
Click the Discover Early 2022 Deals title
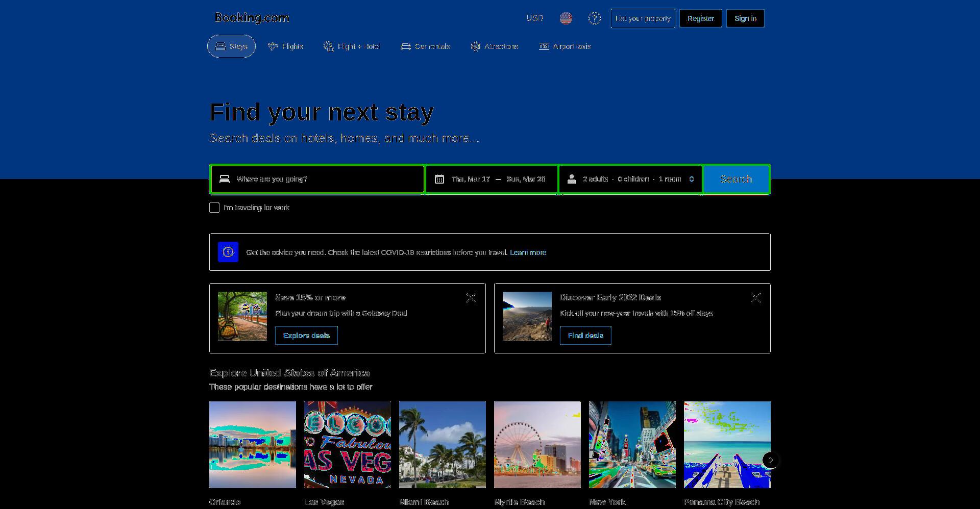[x=610, y=297]
